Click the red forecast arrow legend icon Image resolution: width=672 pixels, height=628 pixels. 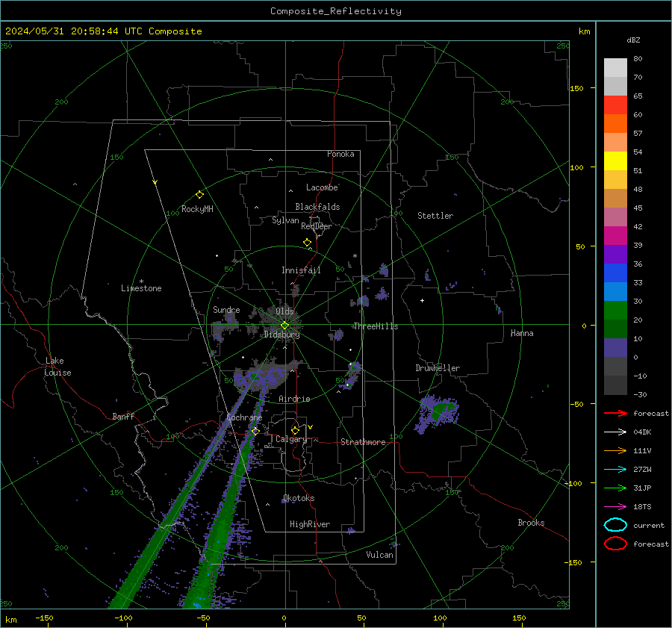(615, 413)
